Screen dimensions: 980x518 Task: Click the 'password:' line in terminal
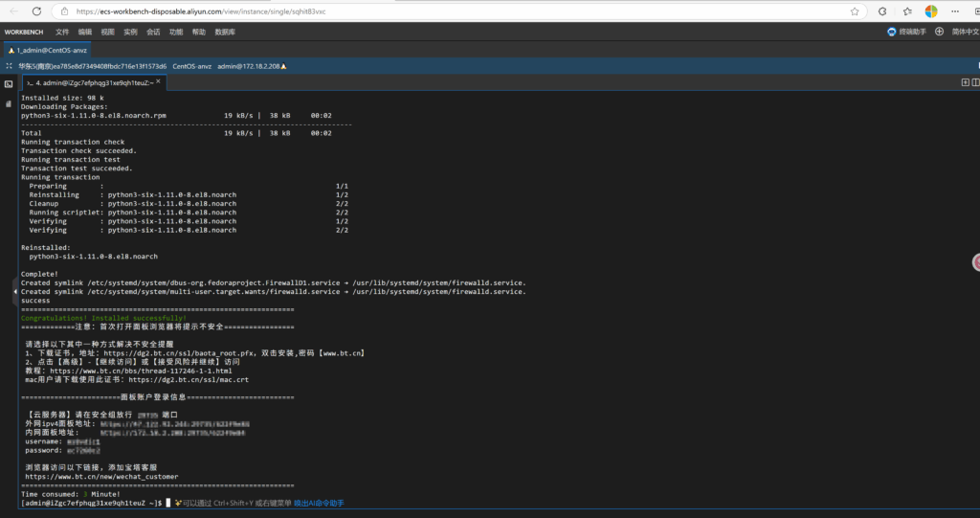(x=62, y=450)
